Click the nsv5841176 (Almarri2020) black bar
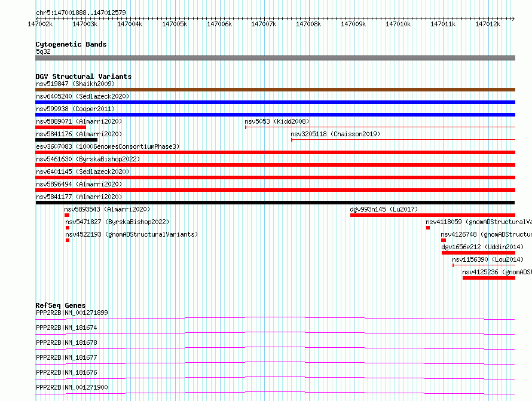This screenshot has height=401, width=532. [x=66, y=140]
